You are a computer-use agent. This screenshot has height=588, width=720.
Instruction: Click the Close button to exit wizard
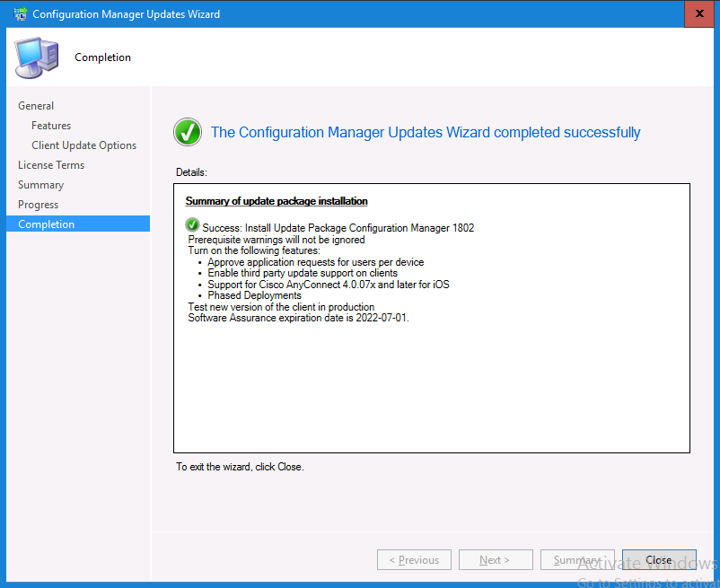(x=659, y=560)
